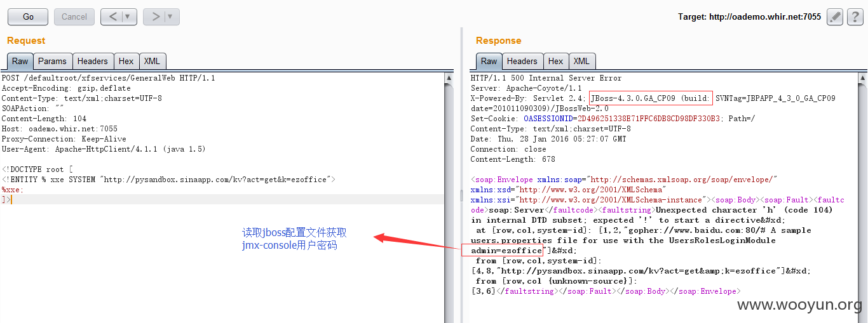Click the request pane scroll up arrow
This screenshot has height=323, width=868.
click(x=449, y=78)
